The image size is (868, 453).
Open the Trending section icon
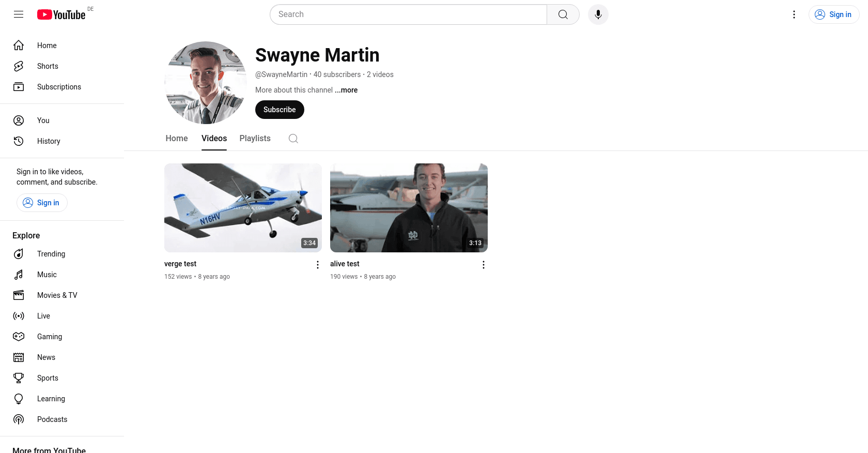(x=19, y=254)
